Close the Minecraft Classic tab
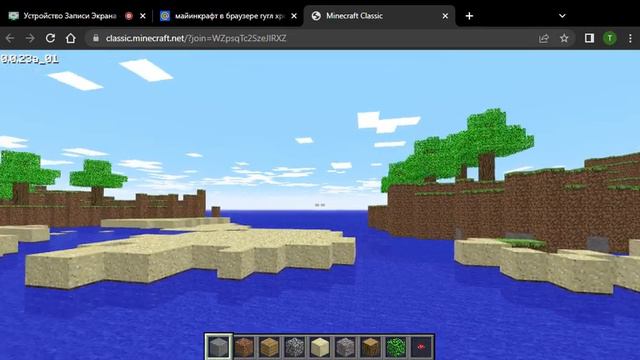 click(x=445, y=16)
